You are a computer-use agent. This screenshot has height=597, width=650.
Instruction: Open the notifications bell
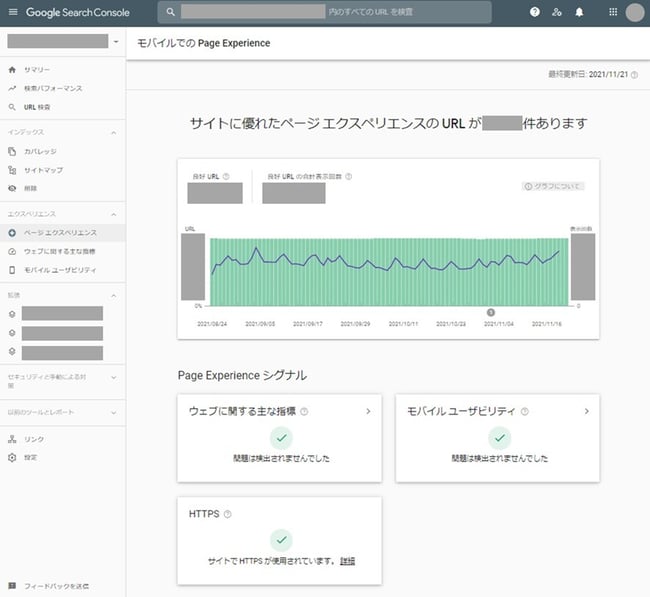579,12
